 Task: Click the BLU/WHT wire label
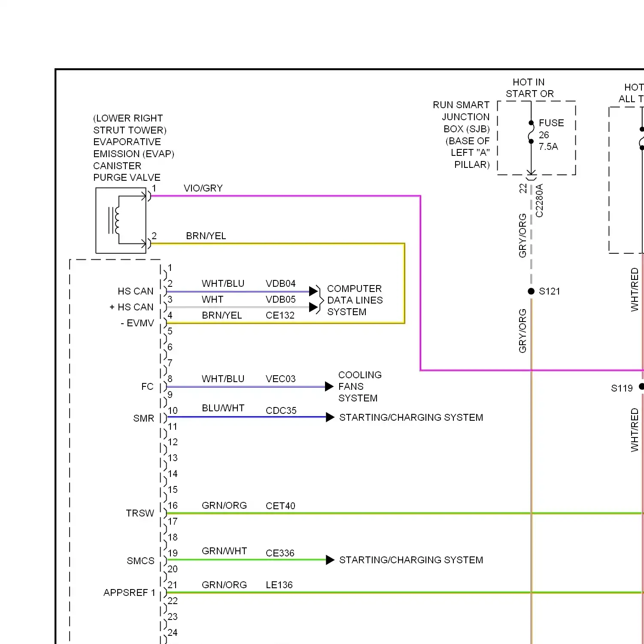point(223,408)
